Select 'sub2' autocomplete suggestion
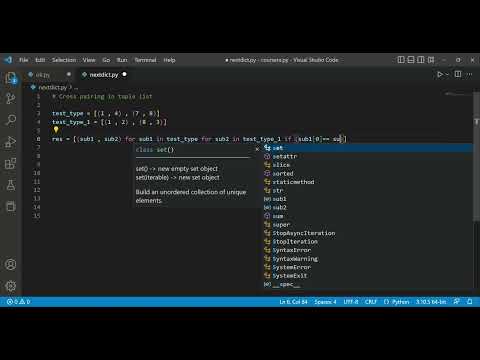Screen dimensions: 480x360 pyautogui.click(x=367, y=207)
